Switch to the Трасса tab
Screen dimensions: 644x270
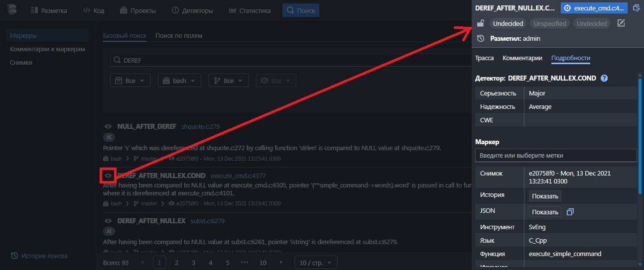(x=484, y=58)
